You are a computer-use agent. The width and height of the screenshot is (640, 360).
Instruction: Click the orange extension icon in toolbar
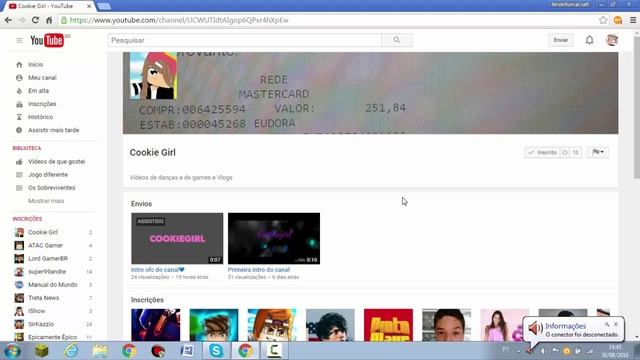(x=618, y=20)
